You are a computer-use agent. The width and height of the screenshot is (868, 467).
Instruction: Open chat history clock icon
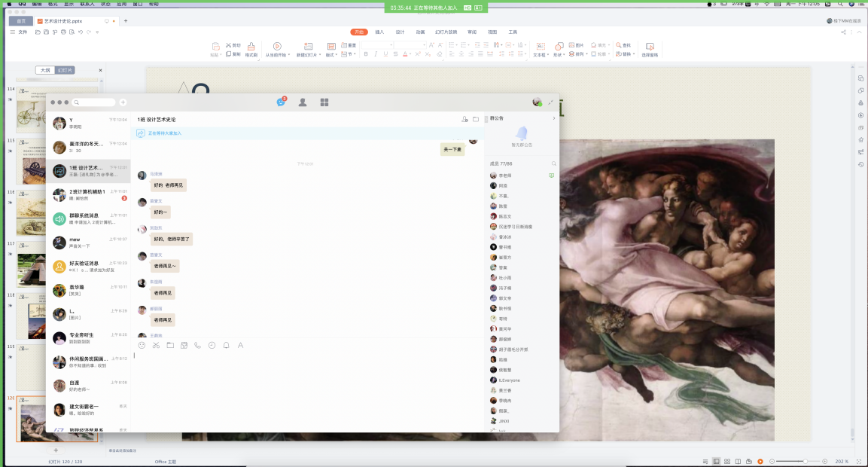[x=212, y=345]
